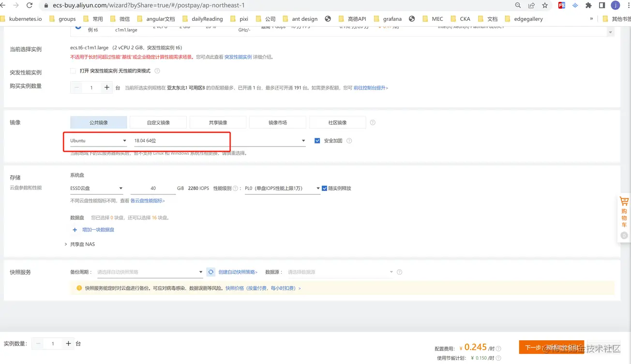Click the 突发性能实例 details link
This screenshot has height=364, width=631.
pos(238,57)
